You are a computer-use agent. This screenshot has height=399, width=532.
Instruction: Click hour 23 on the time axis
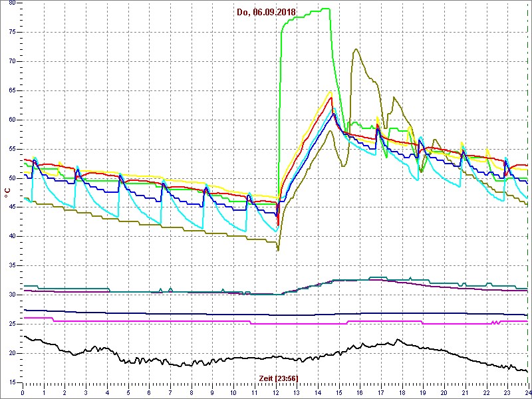[x=507, y=392]
